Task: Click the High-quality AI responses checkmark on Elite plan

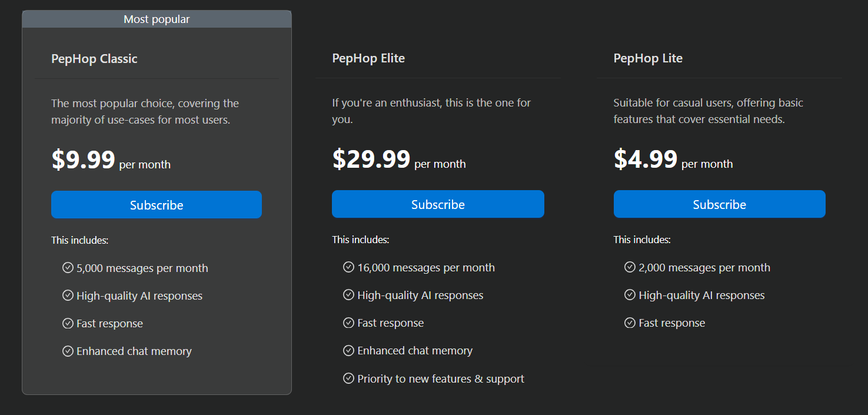Action: coord(348,295)
